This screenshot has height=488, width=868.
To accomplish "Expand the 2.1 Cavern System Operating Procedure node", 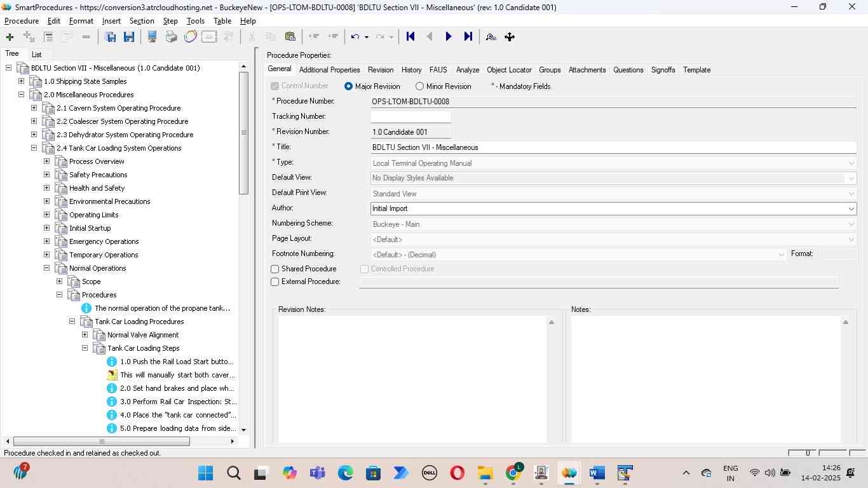I will 34,108.
